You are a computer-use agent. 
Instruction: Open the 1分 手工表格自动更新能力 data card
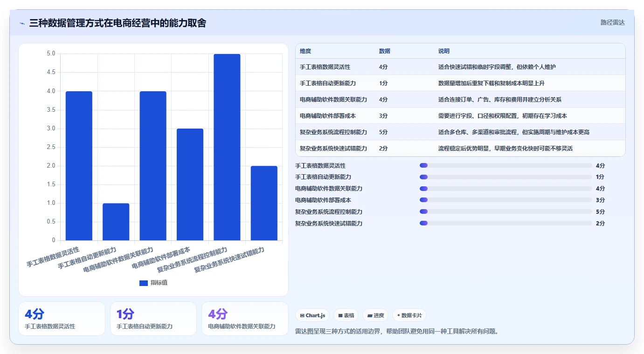pos(153,319)
